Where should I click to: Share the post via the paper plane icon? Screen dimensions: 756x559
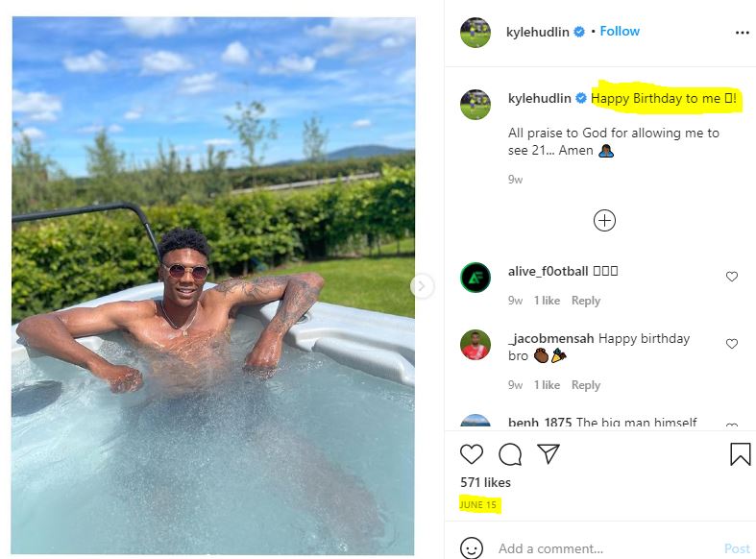pos(549,453)
